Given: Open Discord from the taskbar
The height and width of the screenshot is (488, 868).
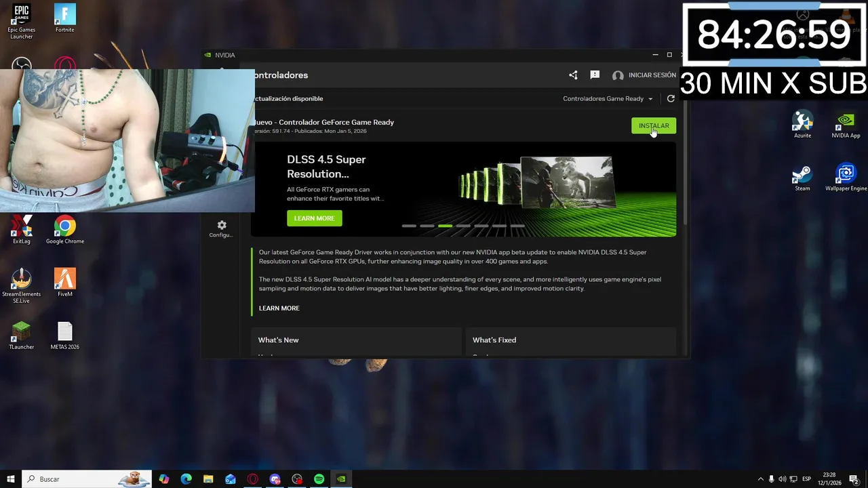Looking at the screenshot, I should point(275,479).
